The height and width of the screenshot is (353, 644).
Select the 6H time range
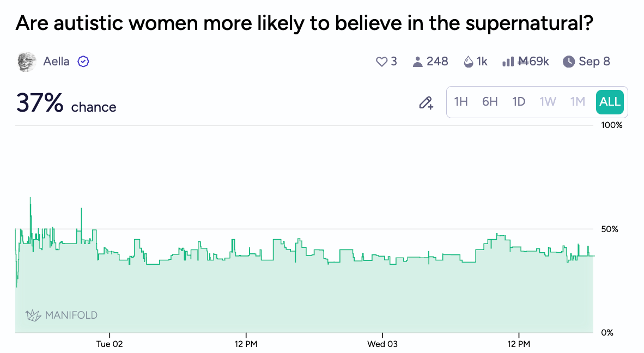[x=490, y=102]
